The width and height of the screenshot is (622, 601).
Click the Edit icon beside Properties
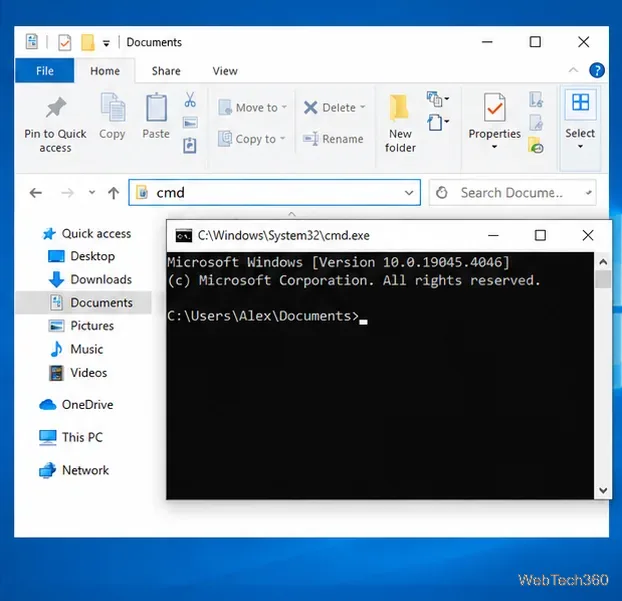[x=536, y=123]
